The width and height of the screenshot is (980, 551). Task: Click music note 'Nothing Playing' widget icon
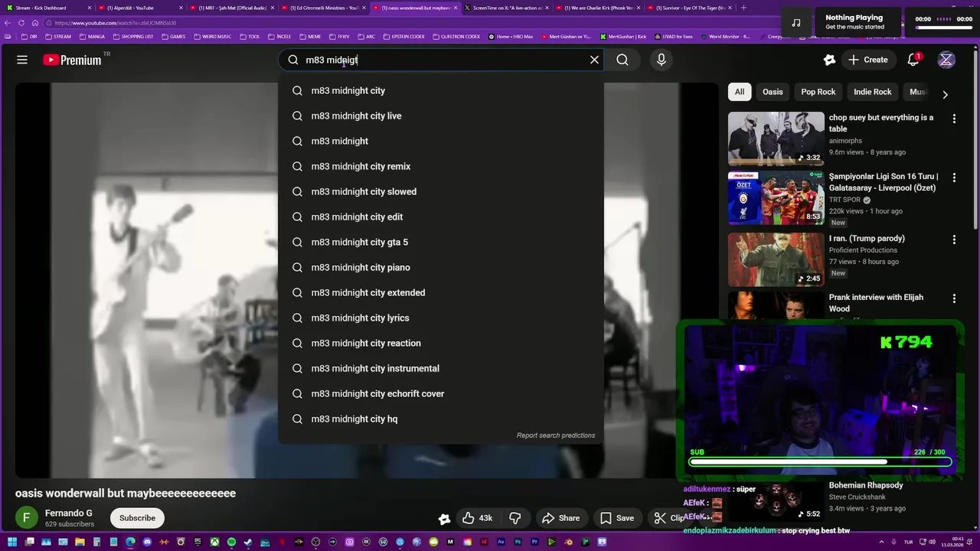point(796,22)
